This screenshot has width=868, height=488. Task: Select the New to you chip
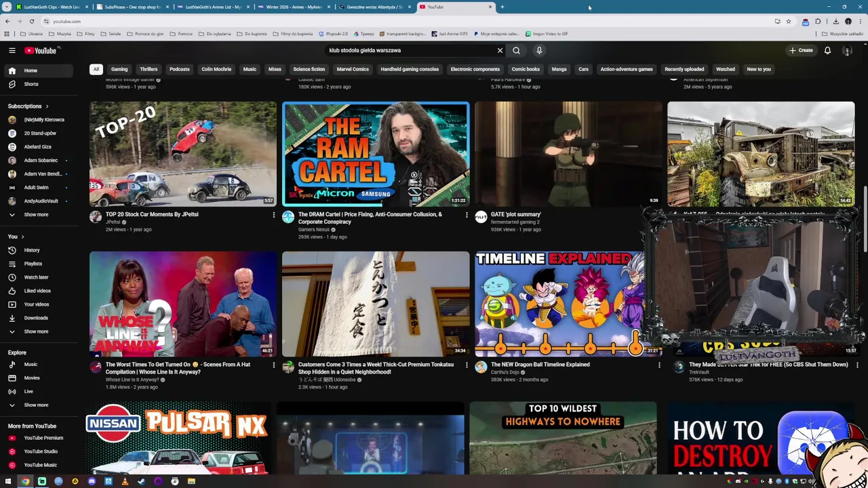[759, 69]
